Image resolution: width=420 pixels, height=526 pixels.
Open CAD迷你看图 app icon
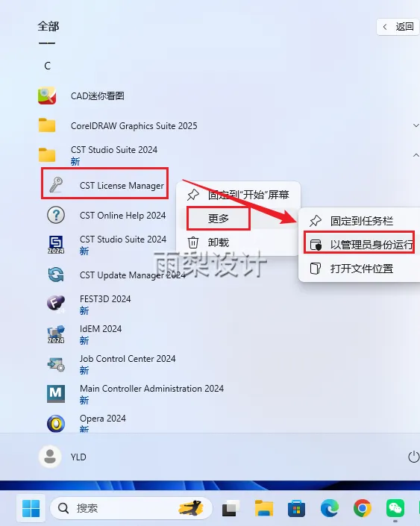pos(47,96)
